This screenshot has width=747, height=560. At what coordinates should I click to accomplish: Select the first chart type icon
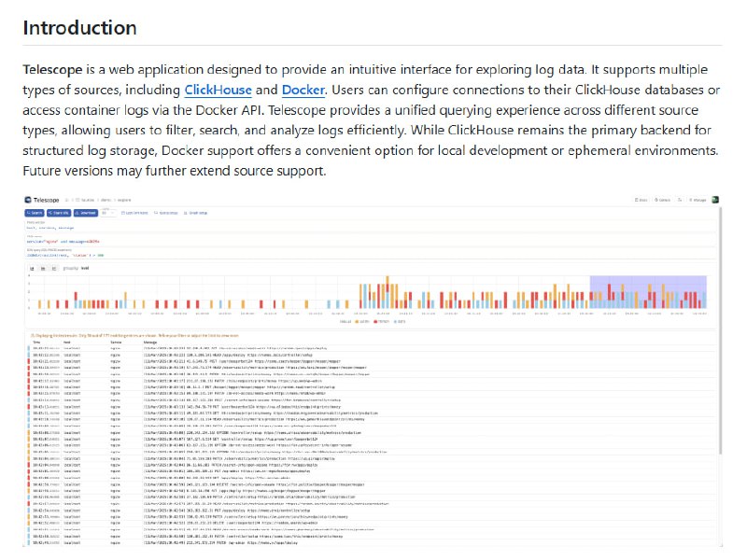coord(31,268)
